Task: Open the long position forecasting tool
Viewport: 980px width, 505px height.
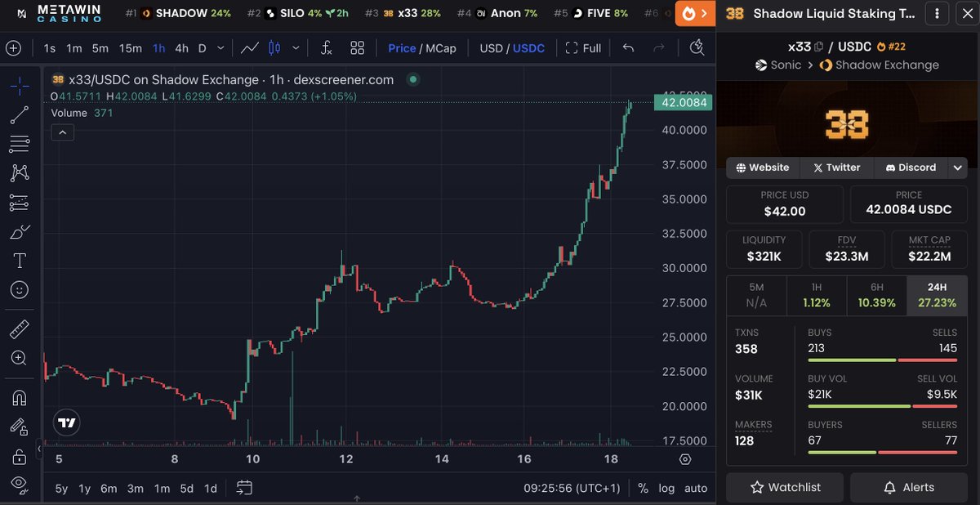Action: 20,203
